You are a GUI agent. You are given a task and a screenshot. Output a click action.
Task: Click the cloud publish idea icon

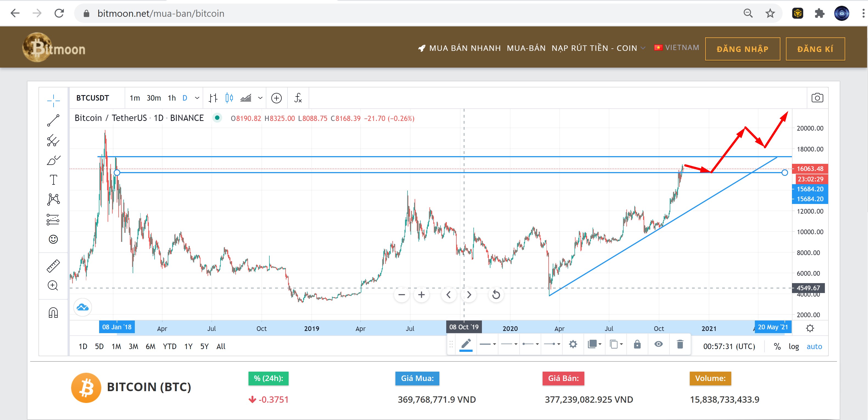coord(83,307)
